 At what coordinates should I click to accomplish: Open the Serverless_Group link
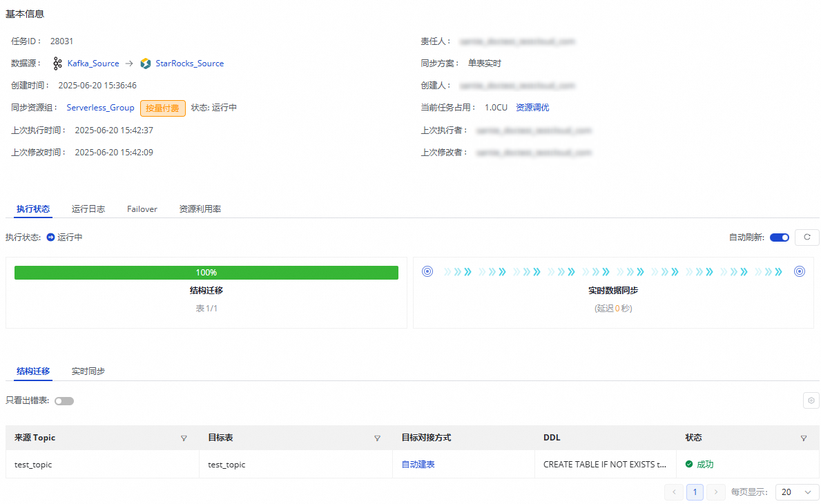pyautogui.click(x=101, y=107)
